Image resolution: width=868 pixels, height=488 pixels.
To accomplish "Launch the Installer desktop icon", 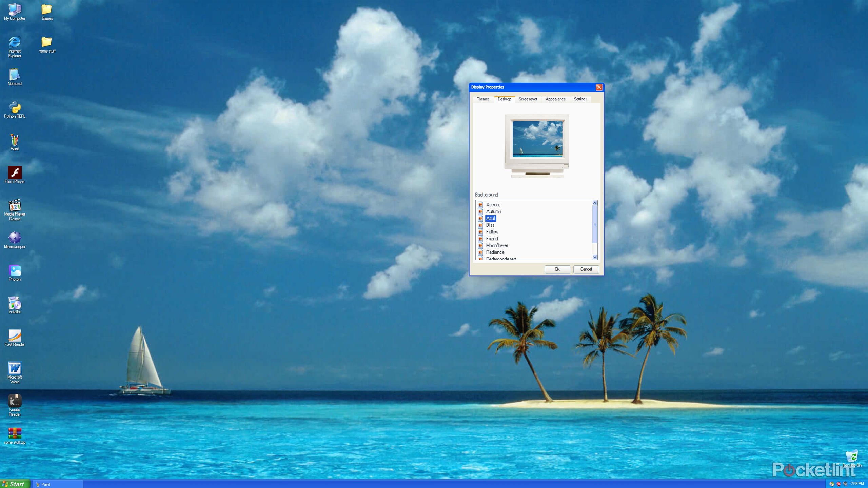I will click(x=15, y=305).
